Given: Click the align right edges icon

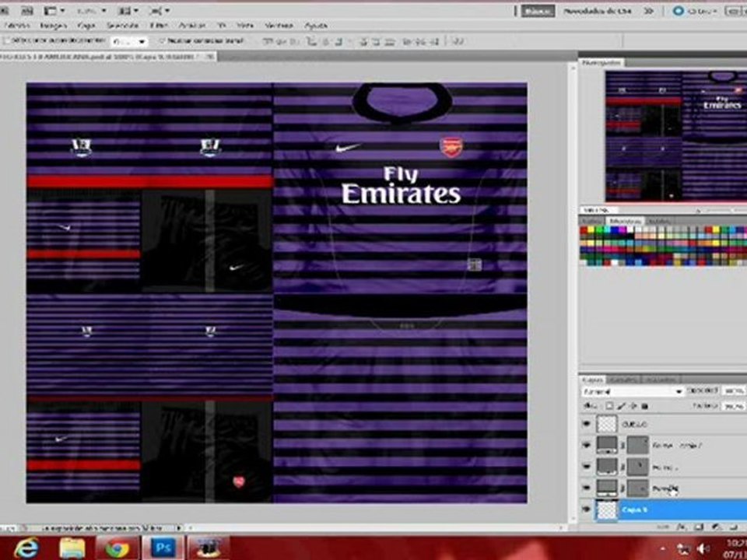Looking at the screenshot, I should tap(338, 41).
